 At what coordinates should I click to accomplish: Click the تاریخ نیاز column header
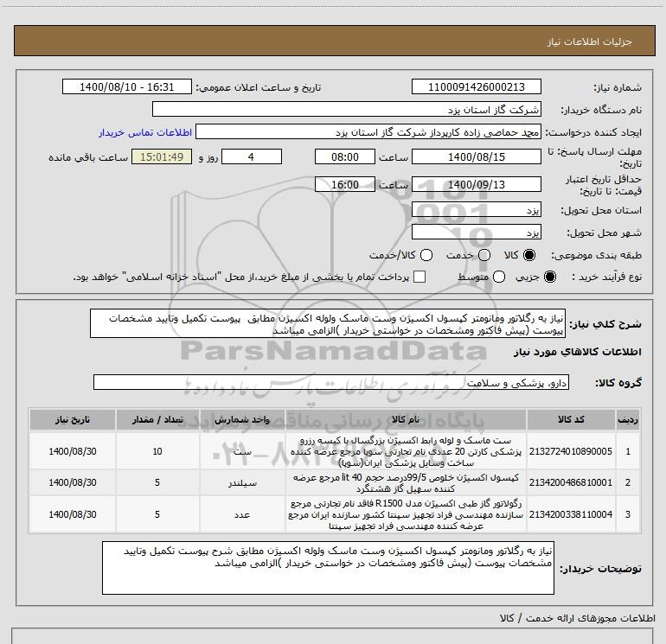(x=72, y=419)
